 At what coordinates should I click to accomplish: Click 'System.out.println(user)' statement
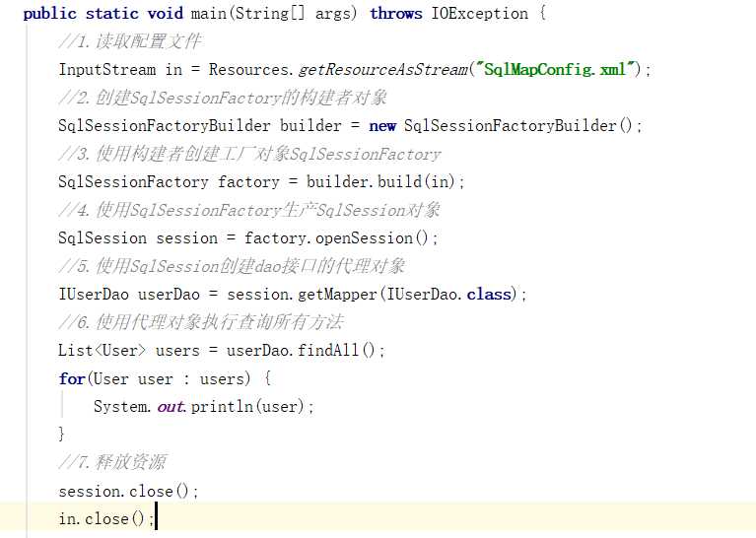click(203, 406)
